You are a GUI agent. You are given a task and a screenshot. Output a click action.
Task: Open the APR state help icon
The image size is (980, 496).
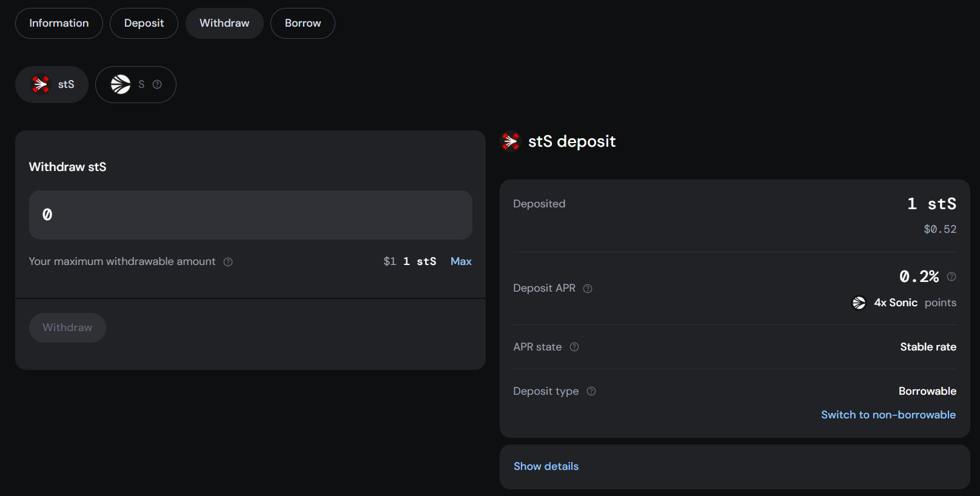[574, 347]
